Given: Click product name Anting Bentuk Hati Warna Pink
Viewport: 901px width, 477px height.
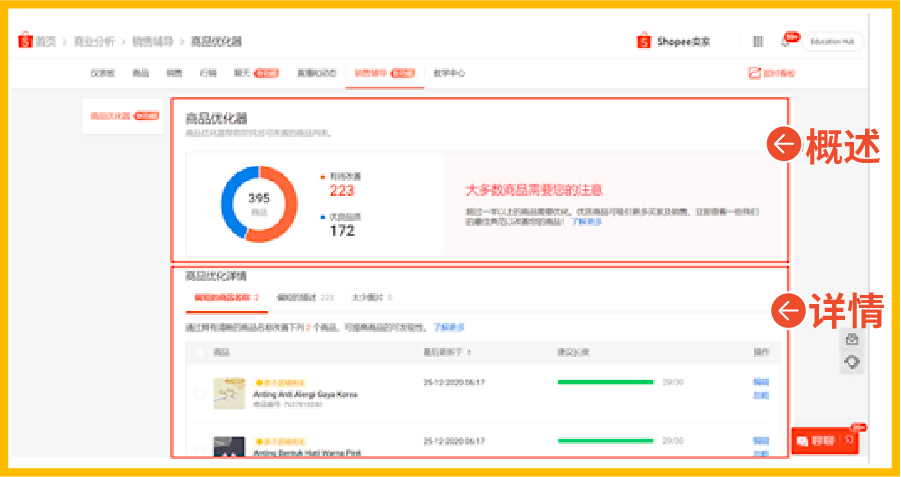Looking at the screenshot, I should (x=307, y=453).
